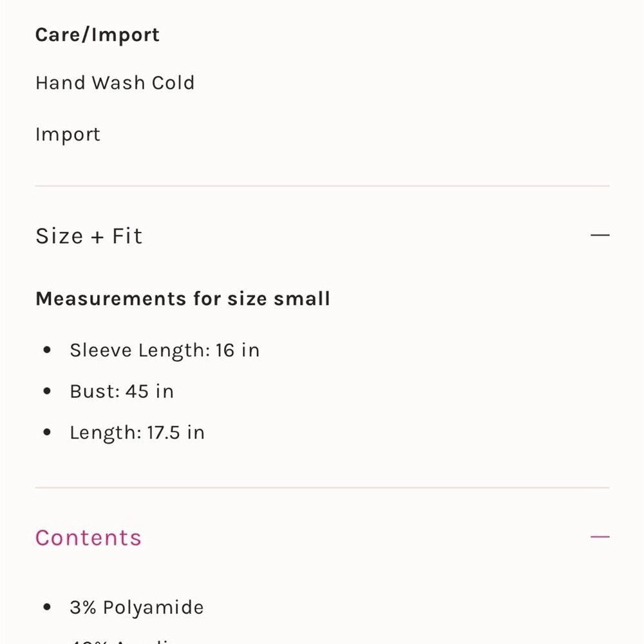Image resolution: width=644 pixels, height=644 pixels.
Task: Collapse Contents using the pink minus icon
Action: pyautogui.click(x=600, y=536)
